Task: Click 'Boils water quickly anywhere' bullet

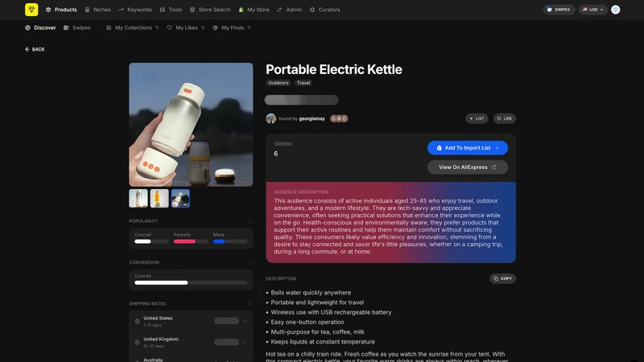Action: pyautogui.click(x=311, y=293)
